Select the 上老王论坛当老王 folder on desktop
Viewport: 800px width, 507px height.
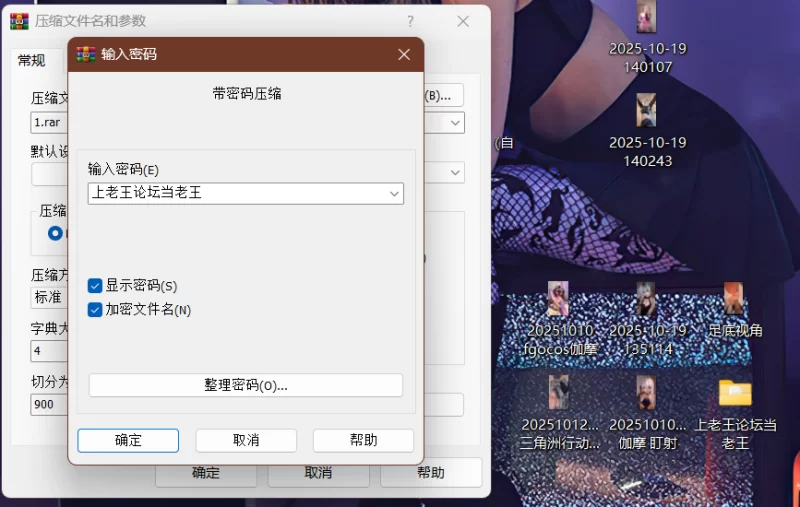pyautogui.click(x=735, y=393)
